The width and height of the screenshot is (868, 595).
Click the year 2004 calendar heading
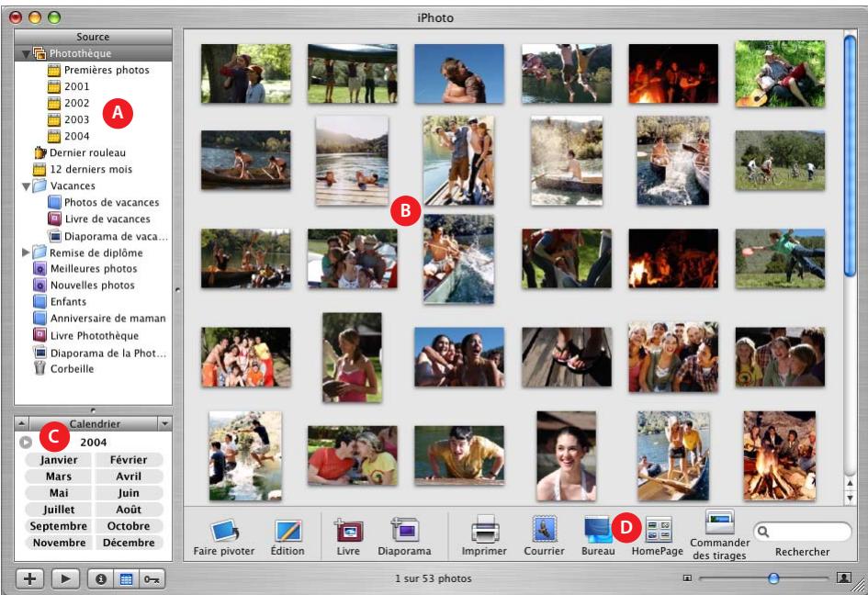(x=93, y=443)
